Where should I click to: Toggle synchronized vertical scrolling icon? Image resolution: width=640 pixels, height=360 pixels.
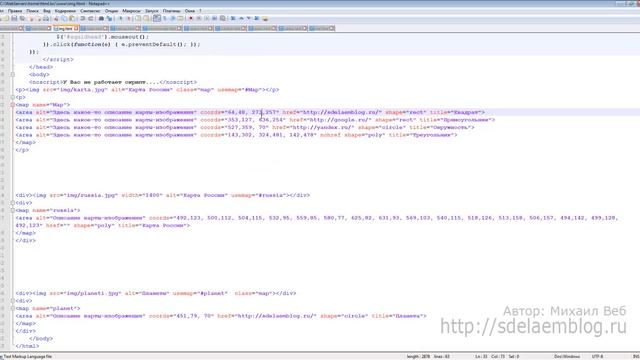point(138,18)
